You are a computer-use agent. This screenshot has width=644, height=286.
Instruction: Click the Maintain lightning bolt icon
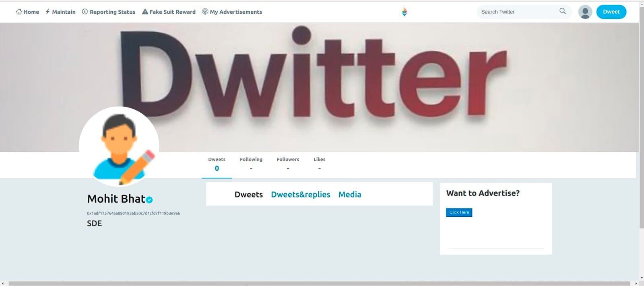pos(47,12)
